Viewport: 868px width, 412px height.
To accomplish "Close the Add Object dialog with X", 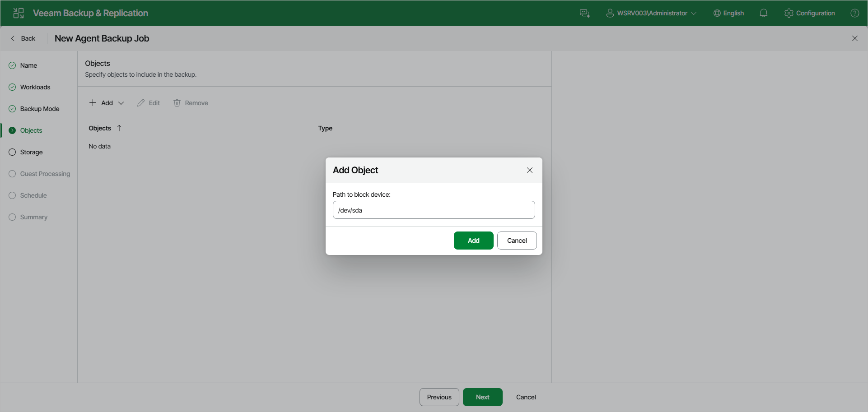I will [x=530, y=170].
